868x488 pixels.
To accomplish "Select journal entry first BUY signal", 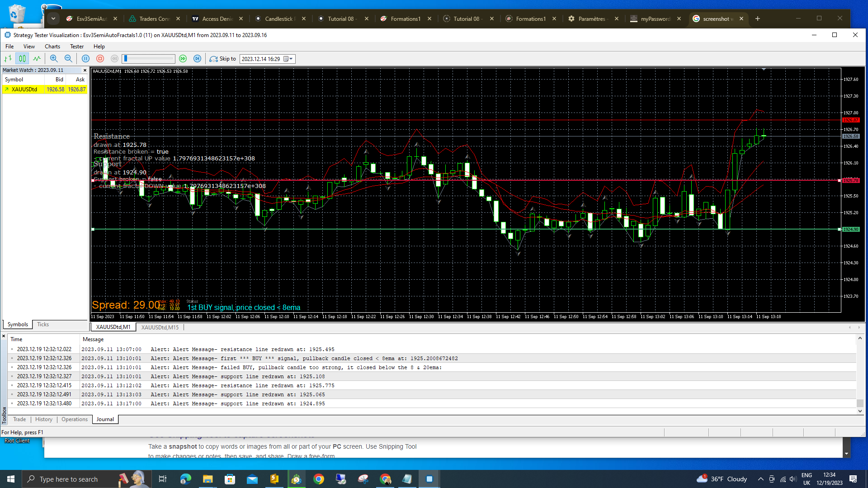I will click(433, 358).
